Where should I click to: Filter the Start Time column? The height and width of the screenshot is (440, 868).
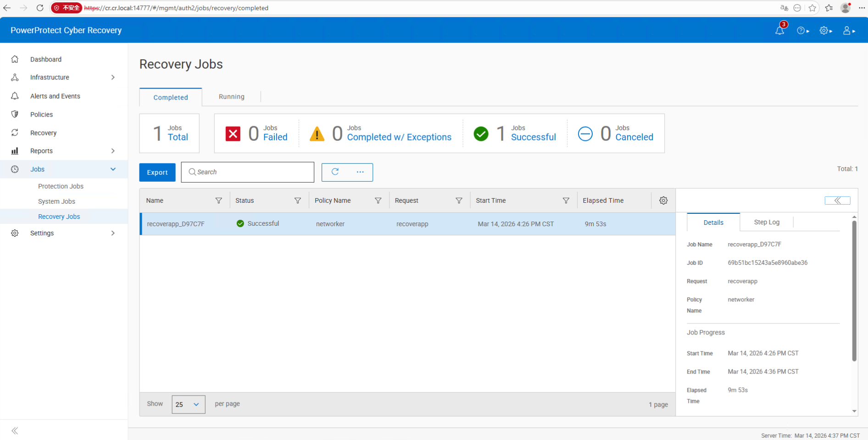pos(566,201)
